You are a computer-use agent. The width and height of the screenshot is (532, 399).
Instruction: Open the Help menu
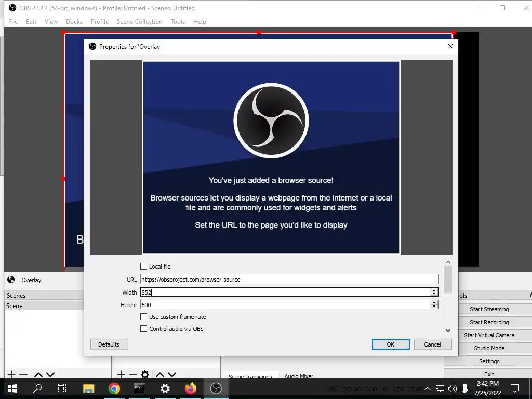(199, 21)
